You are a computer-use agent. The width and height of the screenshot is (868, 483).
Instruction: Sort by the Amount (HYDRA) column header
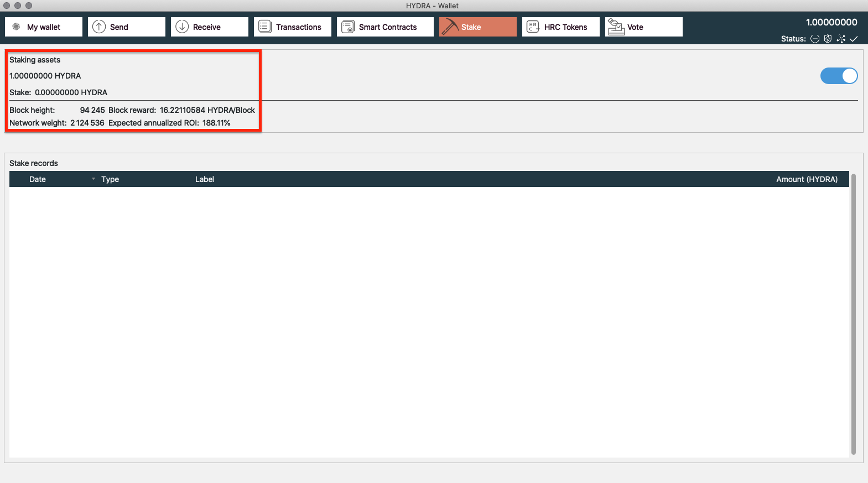[807, 179]
